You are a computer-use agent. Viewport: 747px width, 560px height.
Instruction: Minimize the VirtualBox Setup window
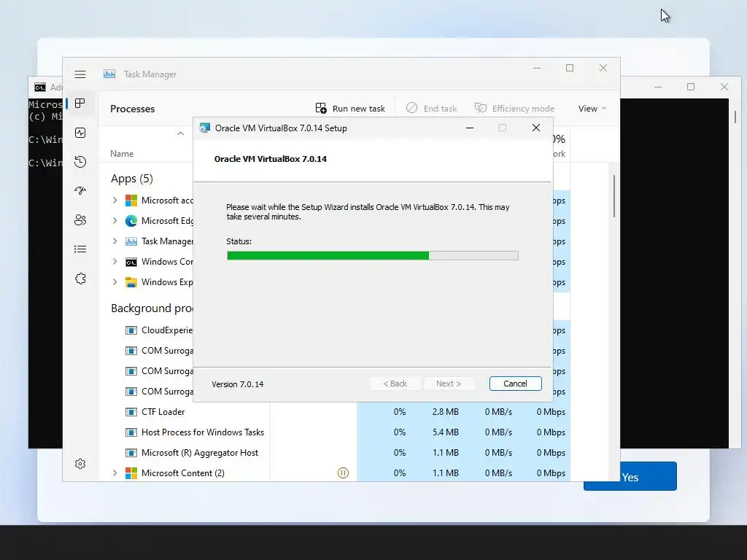coord(470,128)
